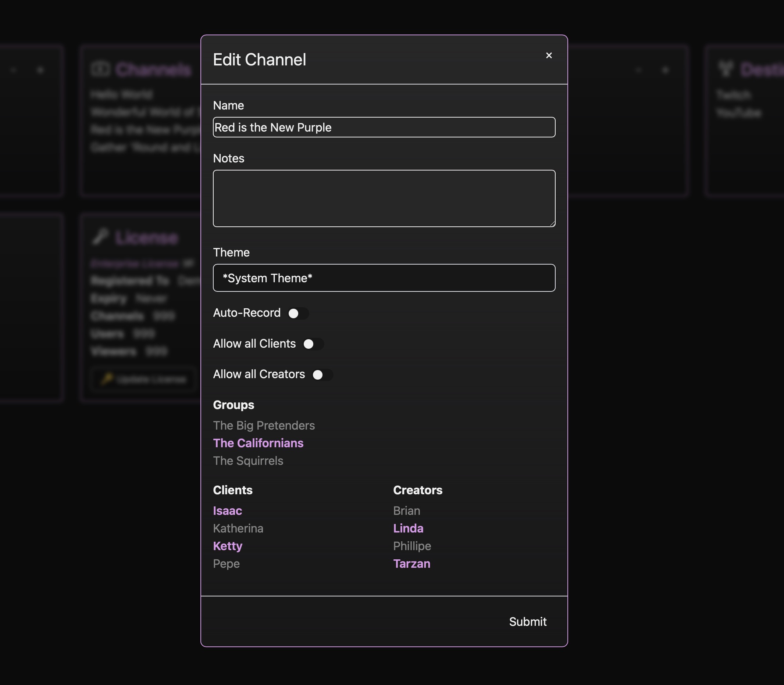The image size is (784, 685).
Task: Open the Theme dropdown
Action: click(384, 278)
